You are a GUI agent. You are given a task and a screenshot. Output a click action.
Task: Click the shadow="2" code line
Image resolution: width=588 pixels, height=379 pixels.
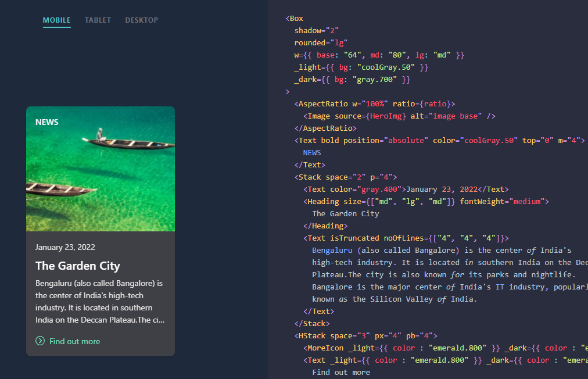tap(317, 30)
